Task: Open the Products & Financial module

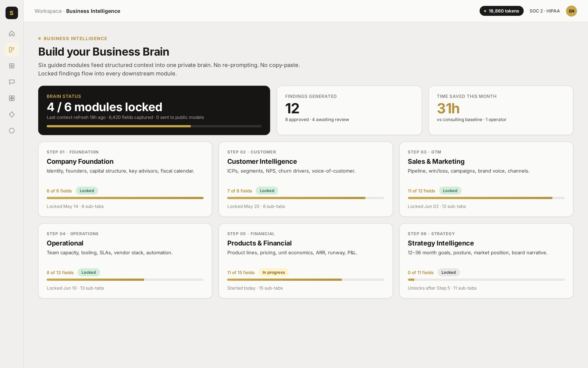Action: click(306, 261)
